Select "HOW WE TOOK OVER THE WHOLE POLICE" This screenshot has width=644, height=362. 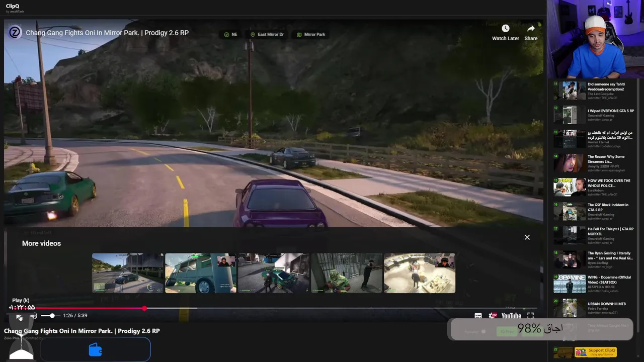pos(594,188)
